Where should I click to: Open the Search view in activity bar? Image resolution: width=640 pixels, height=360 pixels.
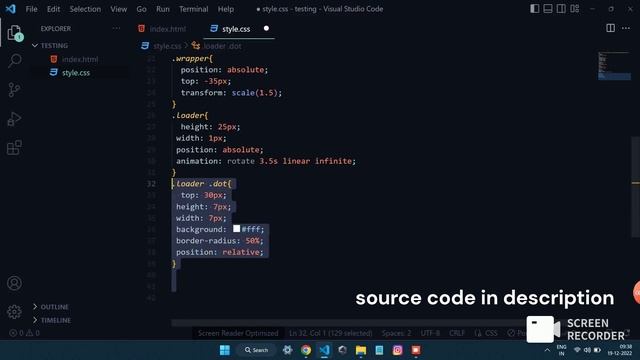(14, 61)
